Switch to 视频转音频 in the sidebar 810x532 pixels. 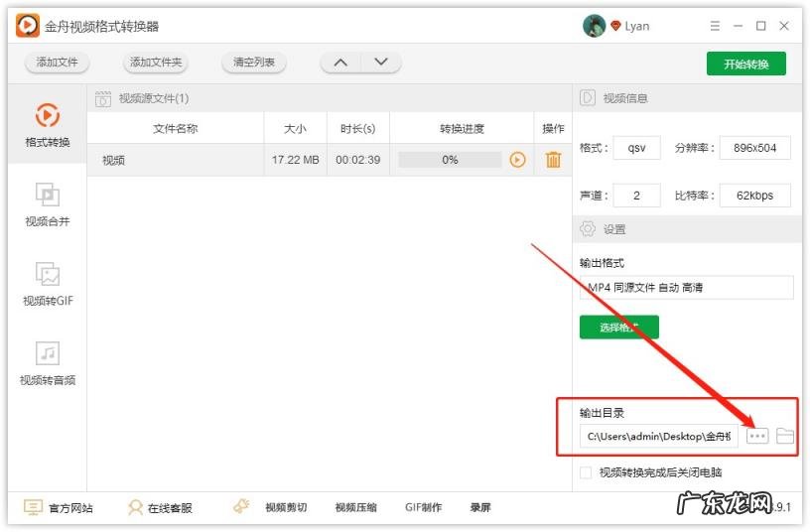click(47, 363)
